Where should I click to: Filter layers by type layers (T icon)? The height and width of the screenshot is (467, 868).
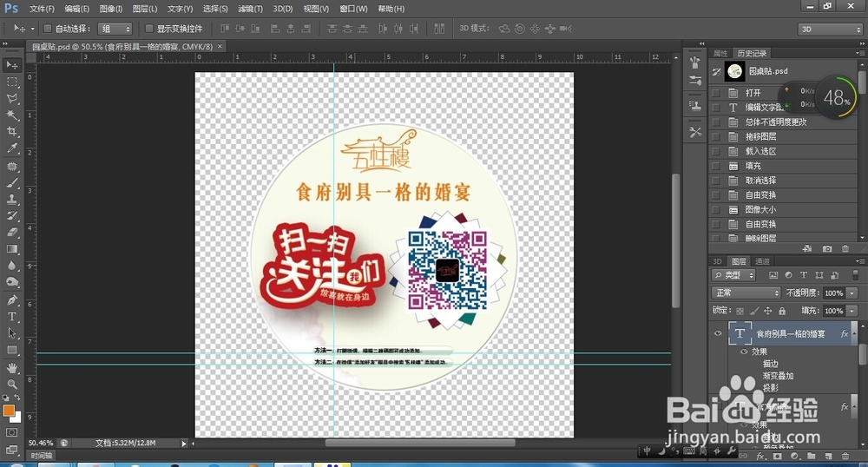(804, 275)
